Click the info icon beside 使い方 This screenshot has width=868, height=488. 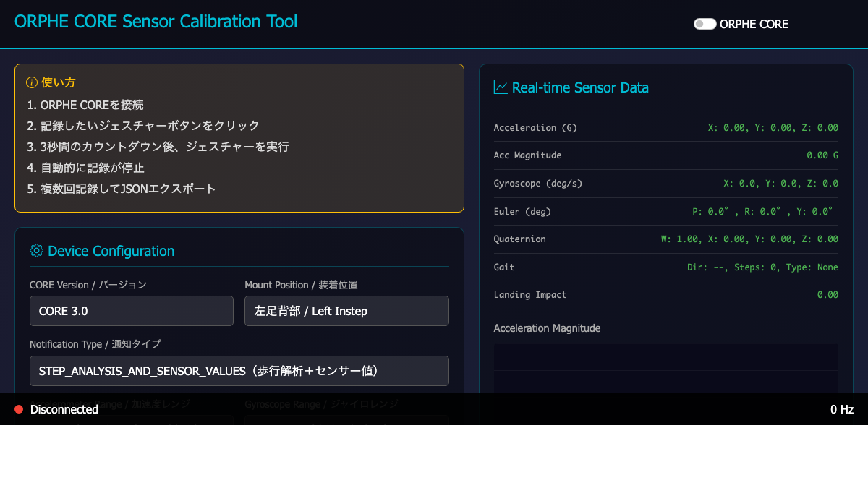32,82
